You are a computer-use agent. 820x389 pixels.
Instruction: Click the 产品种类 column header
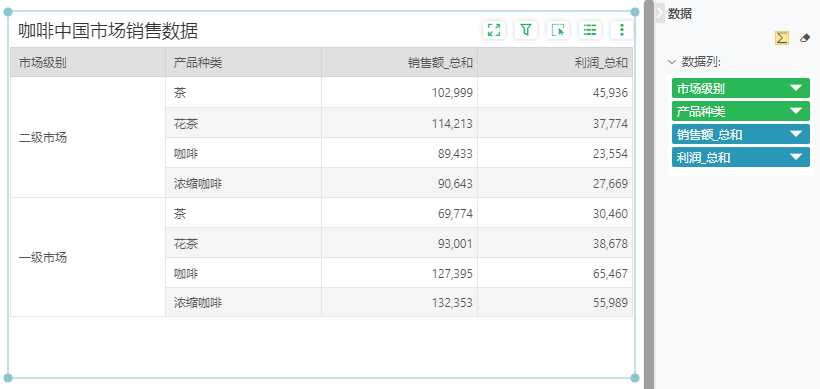click(243, 63)
